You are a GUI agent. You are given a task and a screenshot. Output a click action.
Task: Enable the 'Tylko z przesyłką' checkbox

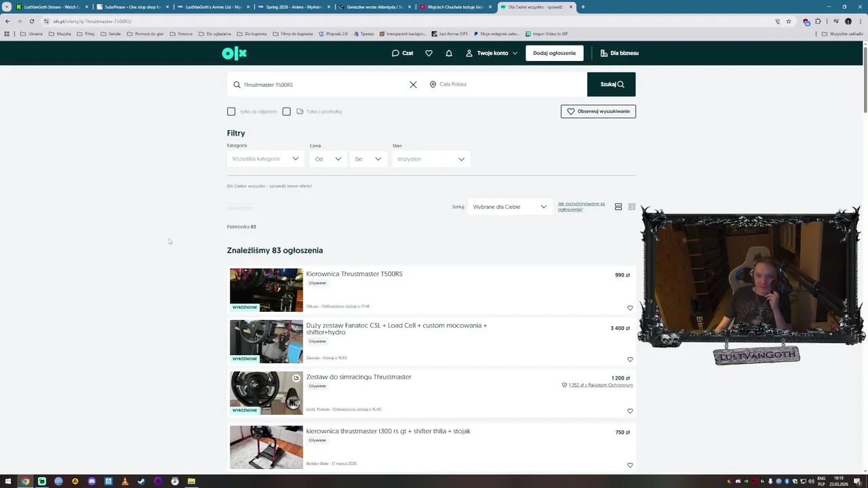[x=286, y=111]
